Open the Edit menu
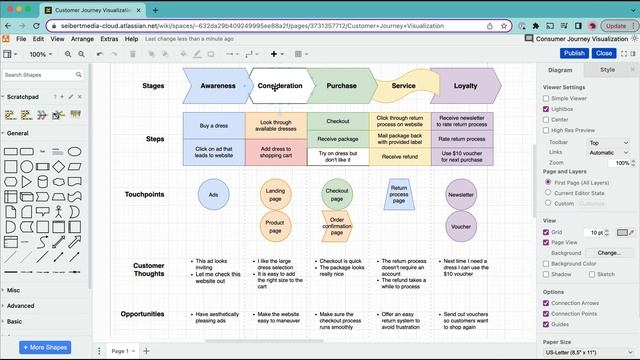 (x=38, y=39)
